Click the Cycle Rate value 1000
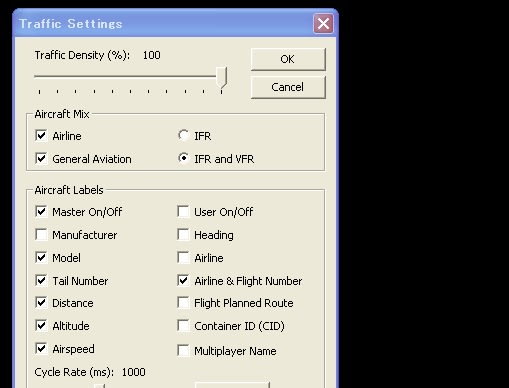The image size is (509, 388). pos(134,372)
